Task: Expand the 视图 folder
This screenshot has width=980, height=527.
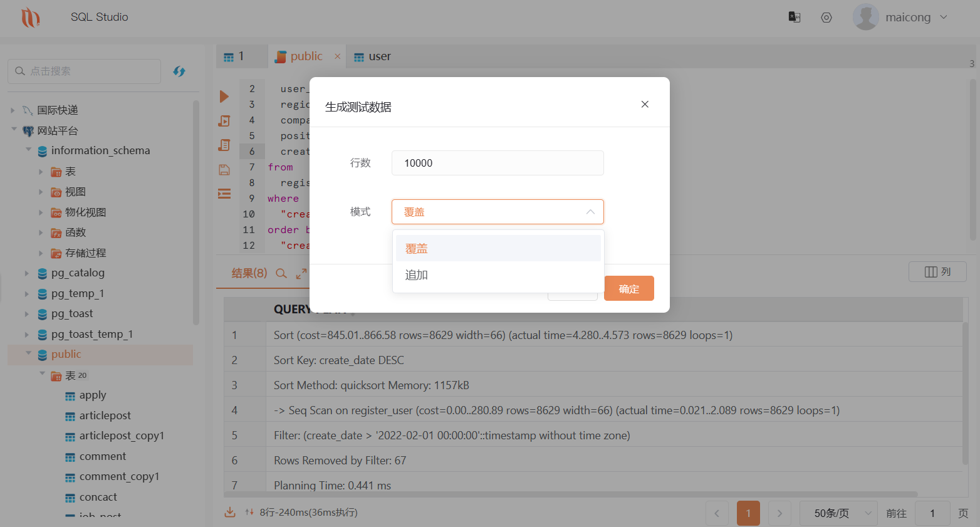Action: [41, 192]
